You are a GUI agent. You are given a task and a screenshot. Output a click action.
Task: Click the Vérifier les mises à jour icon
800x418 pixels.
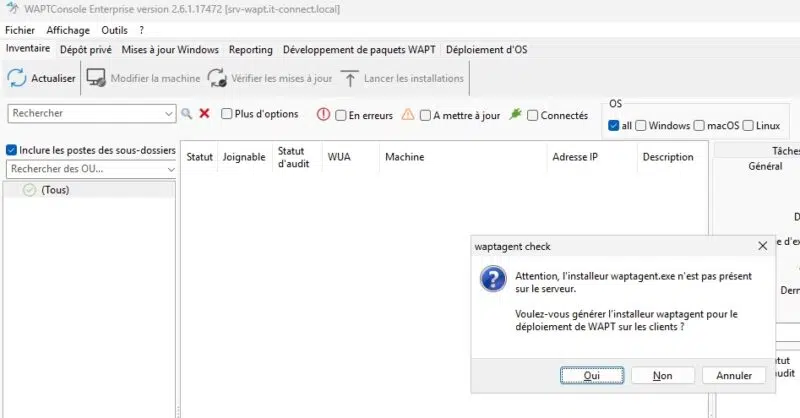[x=217, y=78]
